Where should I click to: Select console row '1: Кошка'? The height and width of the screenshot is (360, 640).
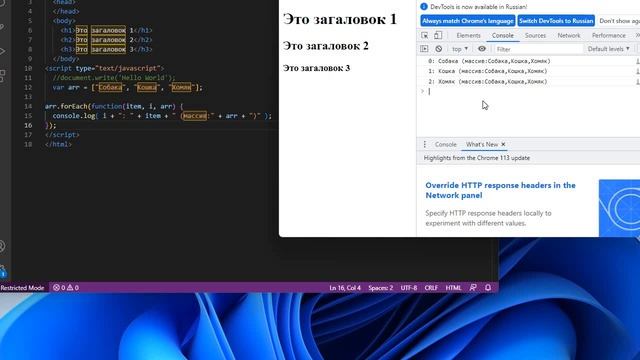click(x=528, y=71)
